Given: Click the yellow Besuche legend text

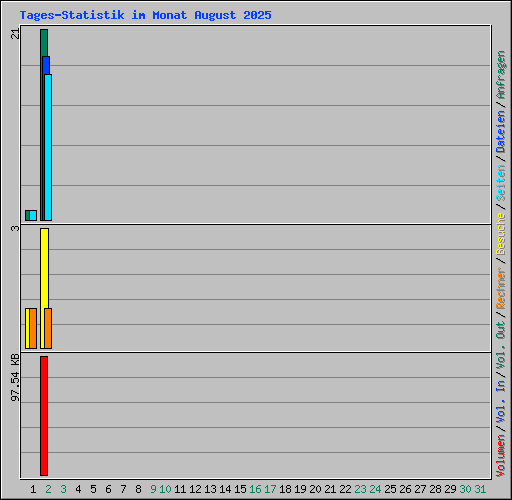Looking at the screenshot, I should click(x=501, y=234).
